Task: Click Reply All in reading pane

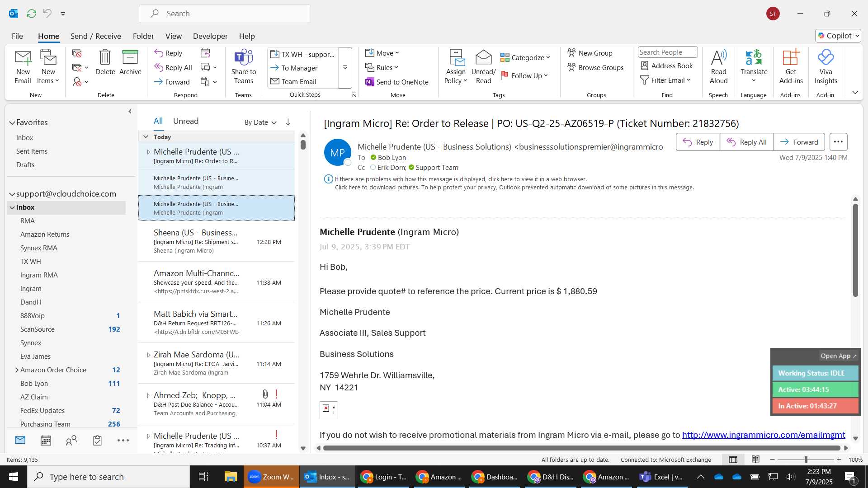Action: pos(747,142)
